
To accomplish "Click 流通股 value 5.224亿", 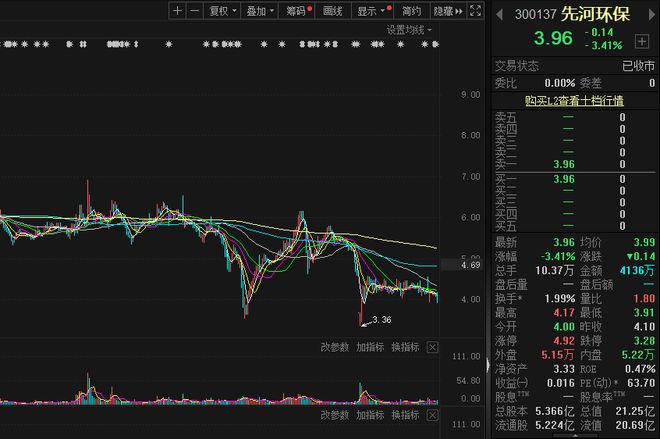I will point(555,426).
